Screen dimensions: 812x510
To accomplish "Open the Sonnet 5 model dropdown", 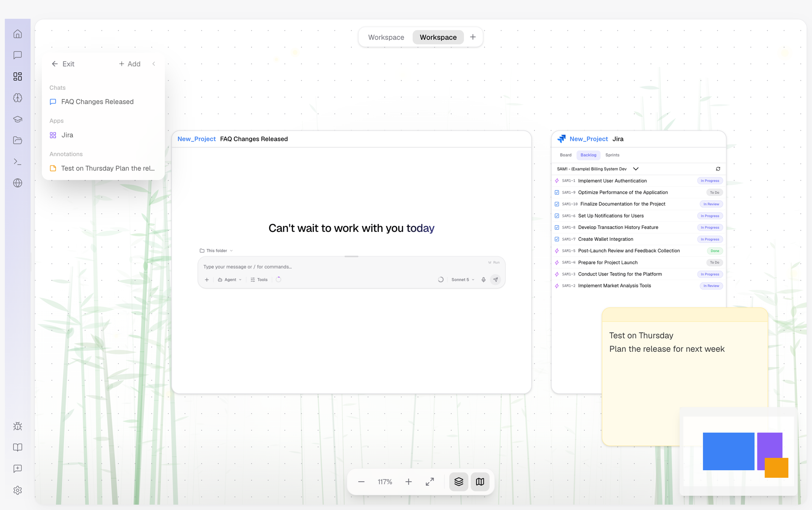I will click(x=463, y=280).
